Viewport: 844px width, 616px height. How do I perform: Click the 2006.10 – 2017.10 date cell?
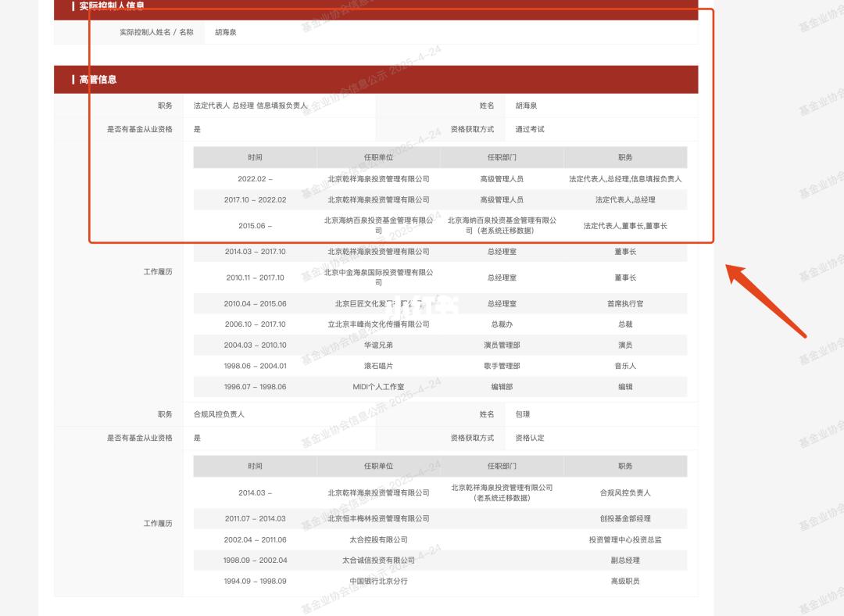[x=255, y=324]
